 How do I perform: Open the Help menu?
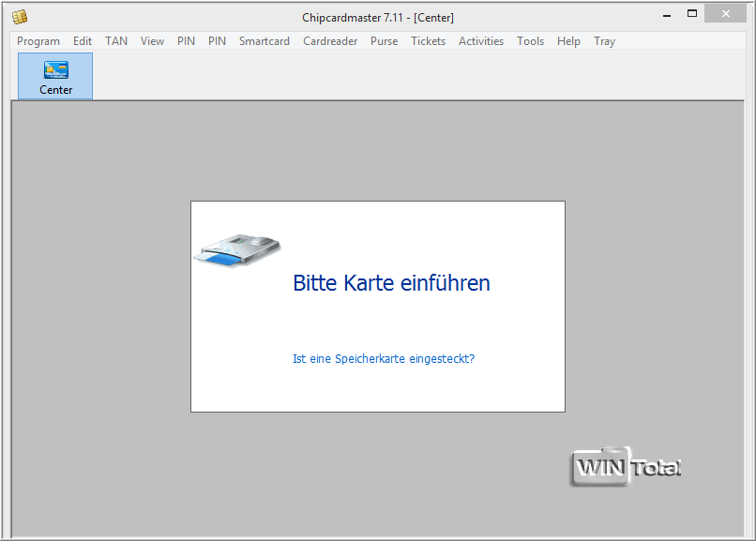coord(568,41)
